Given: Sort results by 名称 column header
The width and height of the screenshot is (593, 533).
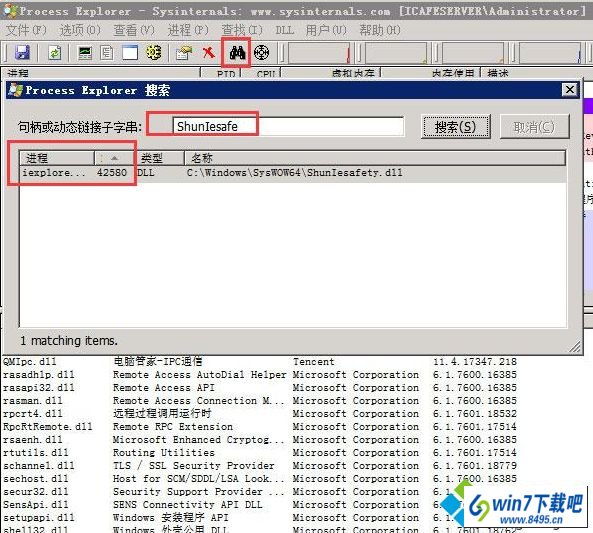Looking at the screenshot, I should 375,158.
